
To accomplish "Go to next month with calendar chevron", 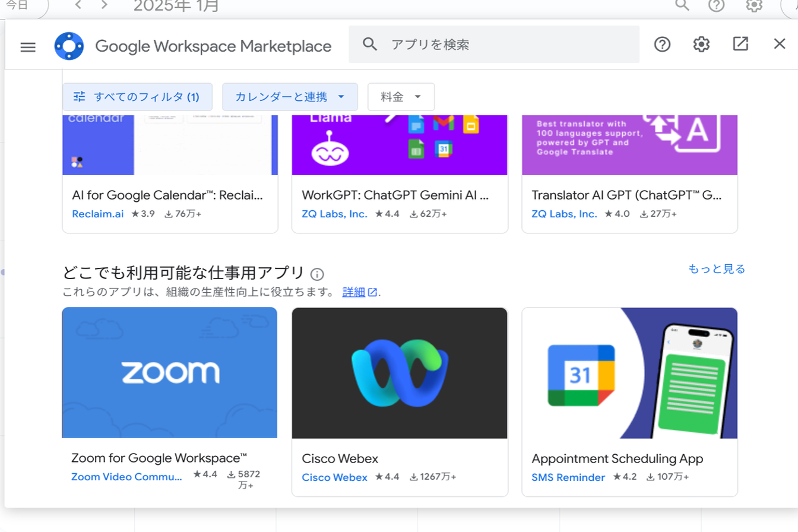I will (104, 6).
